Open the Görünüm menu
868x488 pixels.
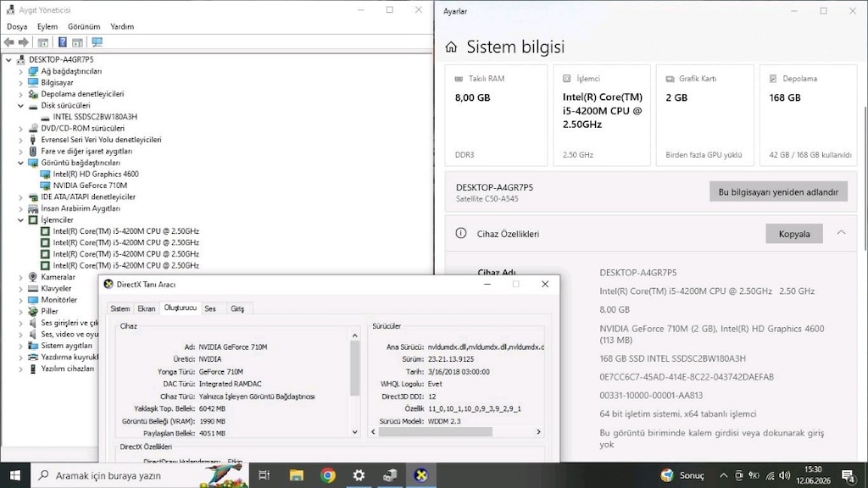[x=84, y=26]
